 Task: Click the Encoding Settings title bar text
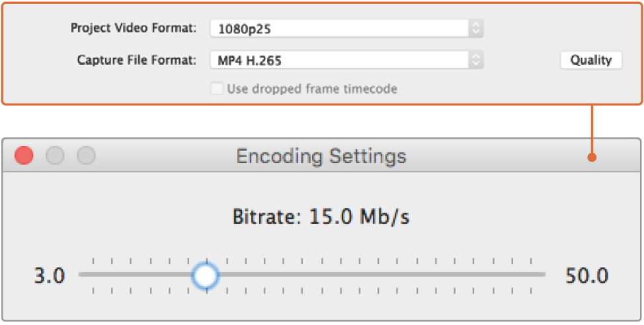[321, 157]
